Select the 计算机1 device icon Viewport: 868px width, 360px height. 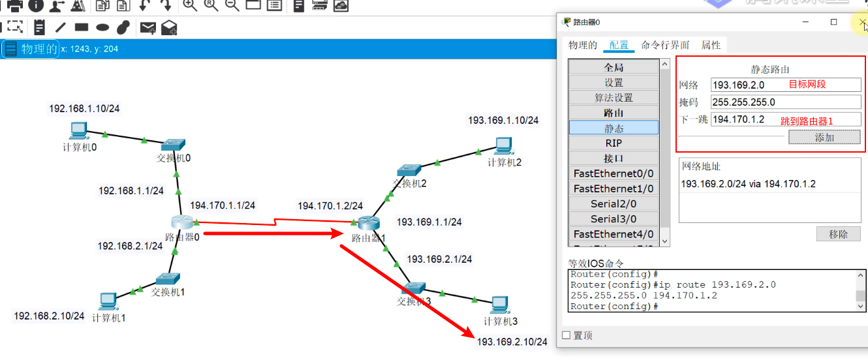[109, 301]
